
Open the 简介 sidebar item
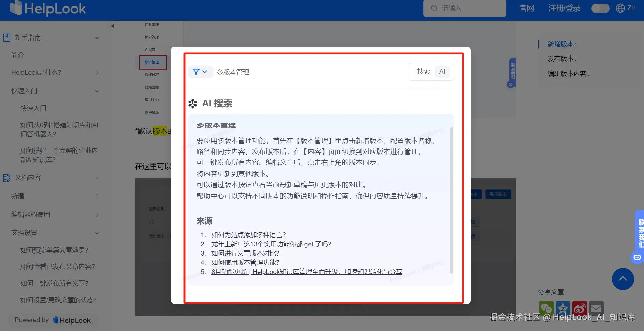(x=18, y=55)
